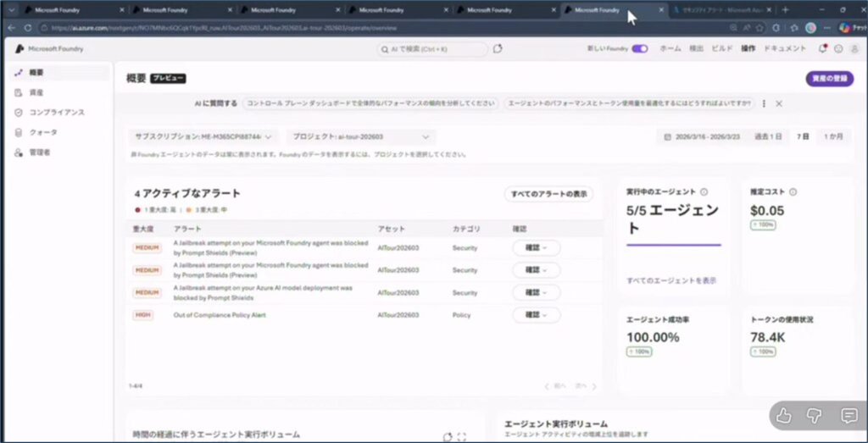This screenshot has width=868, height=443.
Task: Click the 資産の登録 button
Action: coord(829,78)
